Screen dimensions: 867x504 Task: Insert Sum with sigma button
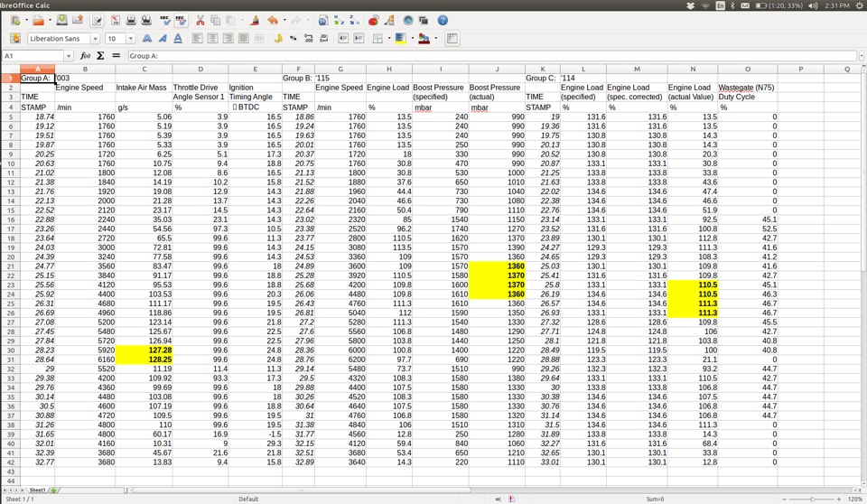(100, 56)
